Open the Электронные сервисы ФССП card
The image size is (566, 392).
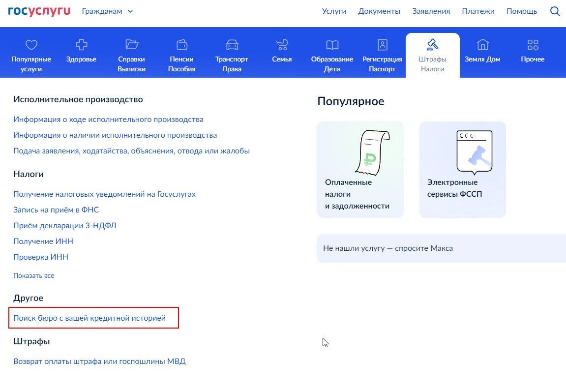(462, 170)
